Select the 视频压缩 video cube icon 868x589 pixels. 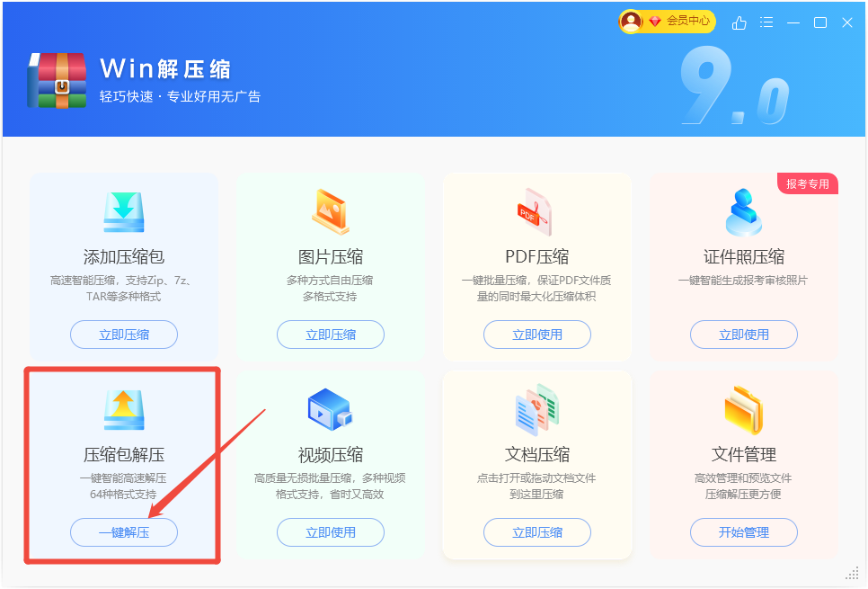[331, 409]
